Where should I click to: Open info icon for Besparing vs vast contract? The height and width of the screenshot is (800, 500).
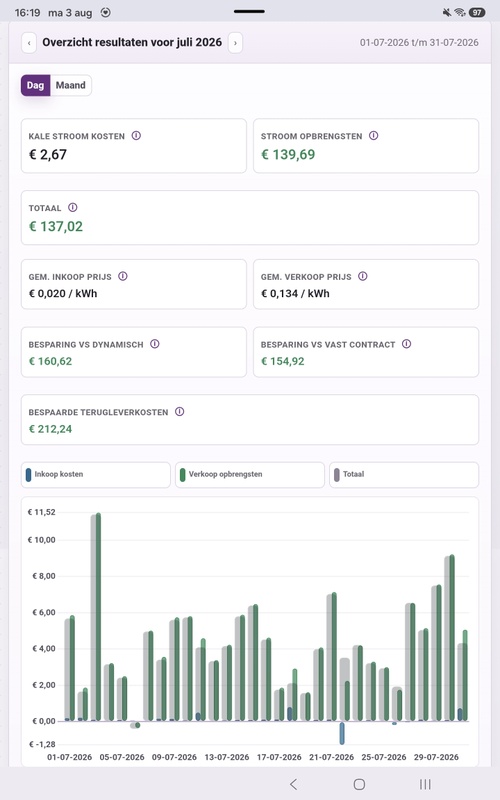407,344
